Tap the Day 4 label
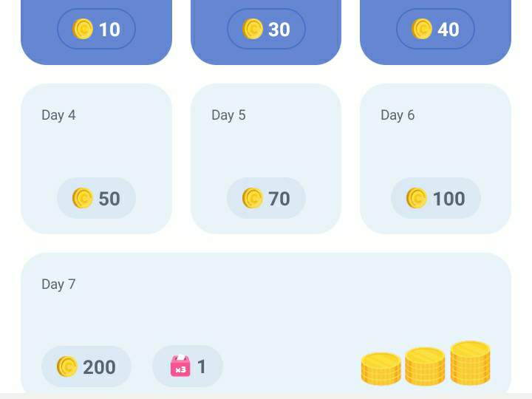Screen dimensions: 532x399 coord(58,115)
